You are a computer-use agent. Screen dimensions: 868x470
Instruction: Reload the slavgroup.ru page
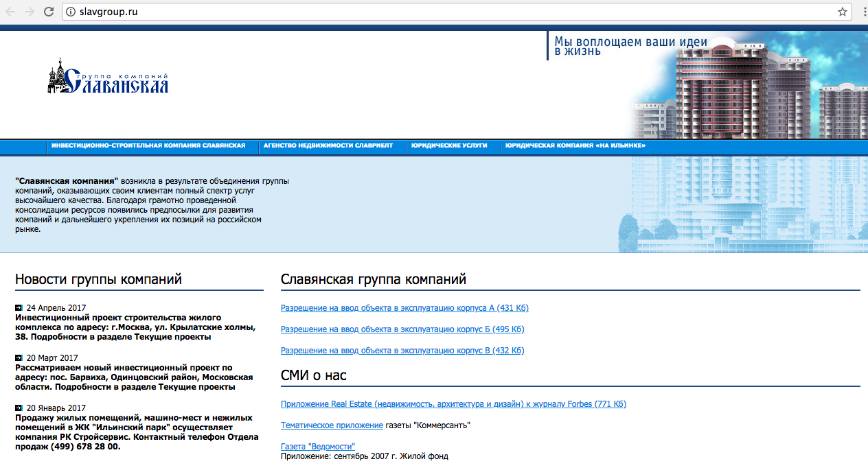[47, 11]
